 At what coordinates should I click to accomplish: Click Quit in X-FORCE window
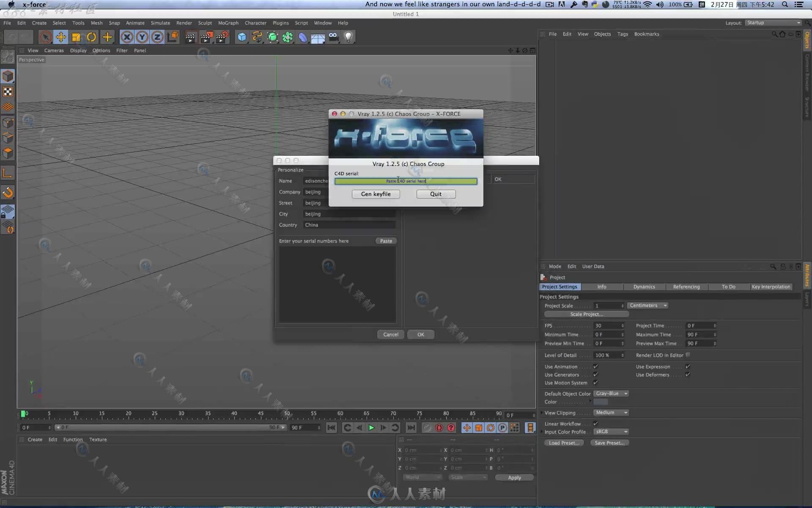(x=436, y=194)
